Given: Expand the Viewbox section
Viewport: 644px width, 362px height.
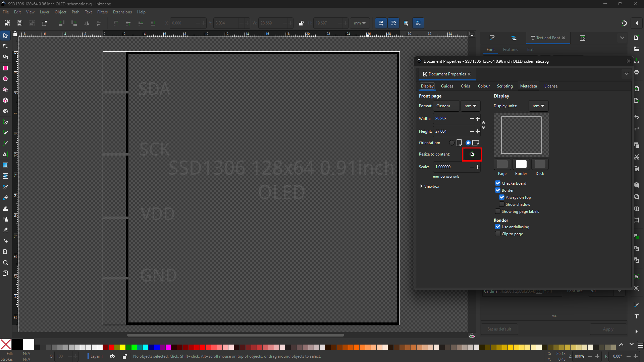Looking at the screenshot, I should pos(422,186).
